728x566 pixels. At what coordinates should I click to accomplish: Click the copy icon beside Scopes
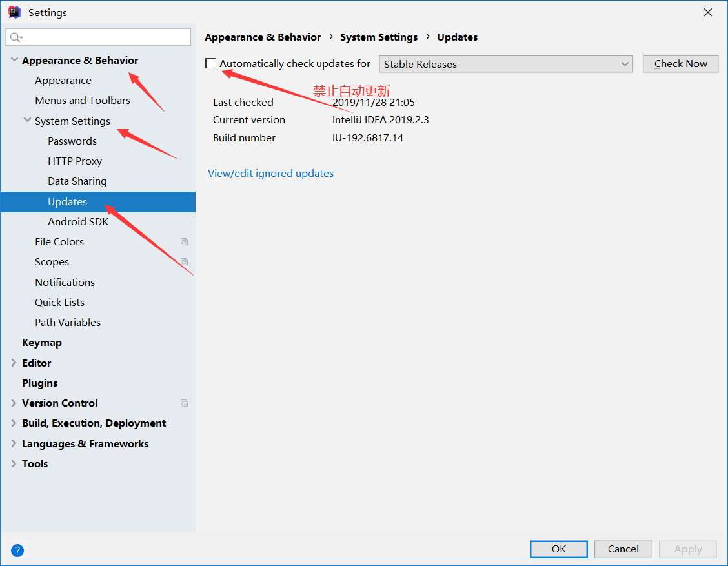[185, 262]
